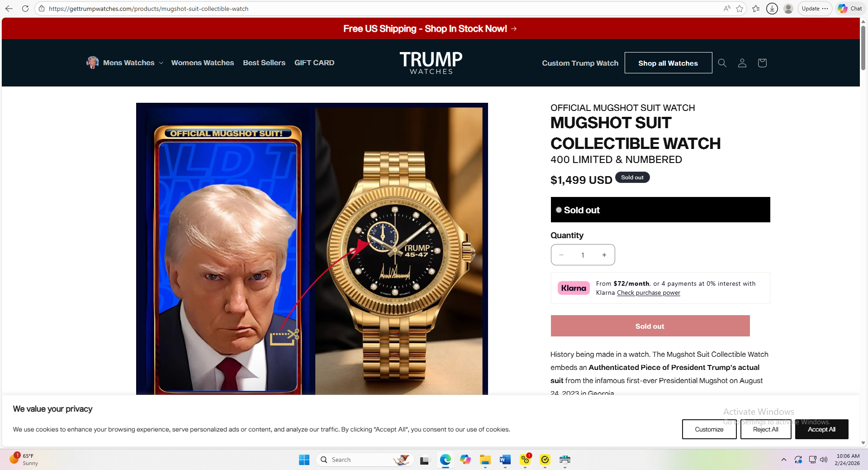Select the Sold out radio option
The width and height of the screenshot is (868, 470).
[x=559, y=210]
